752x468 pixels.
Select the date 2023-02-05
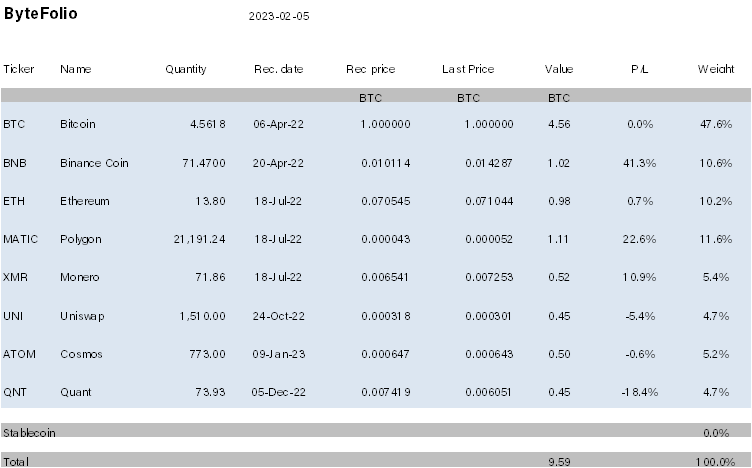click(279, 16)
